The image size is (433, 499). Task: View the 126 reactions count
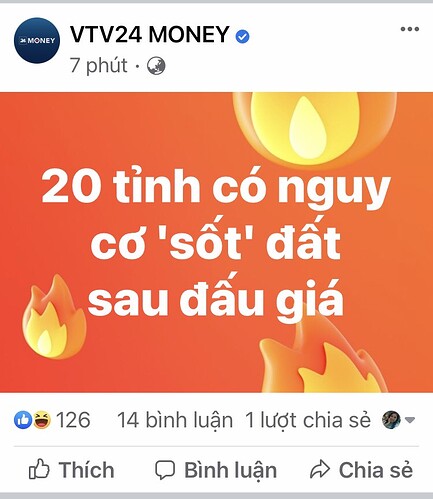73,420
